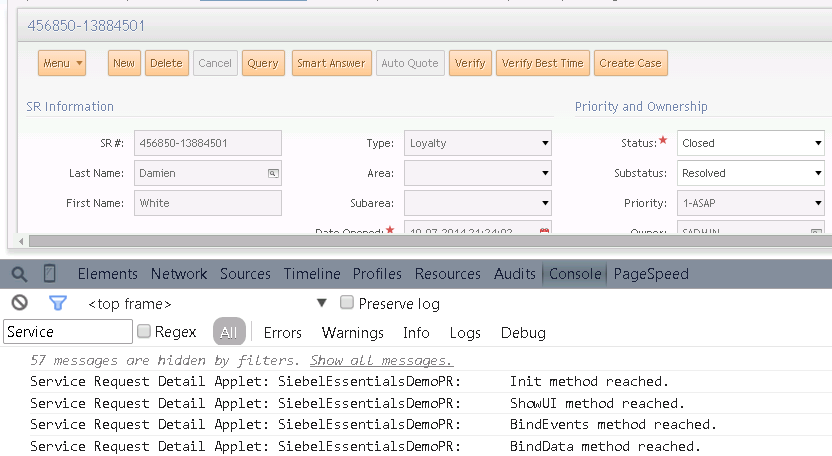The height and width of the screenshot is (456, 832).
Task: Expand the Type dropdown showing Loyalty
Action: [x=544, y=143]
